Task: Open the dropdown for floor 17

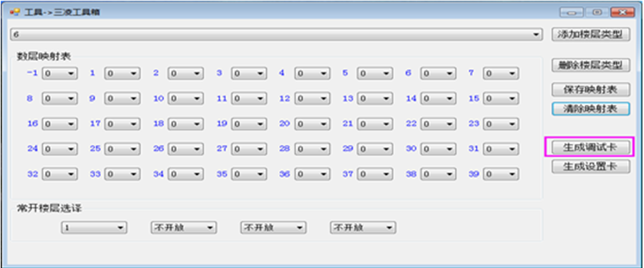Action: [x=122, y=124]
